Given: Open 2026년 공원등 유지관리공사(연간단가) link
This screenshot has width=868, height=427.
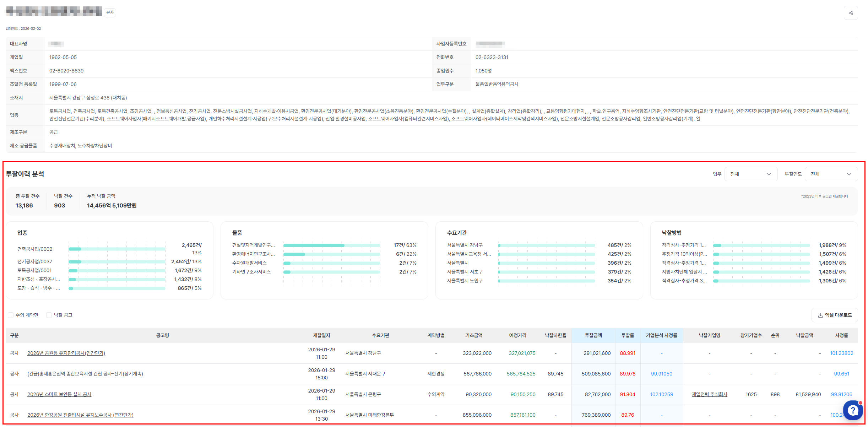Looking at the screenshot, I should pos(66,353).
